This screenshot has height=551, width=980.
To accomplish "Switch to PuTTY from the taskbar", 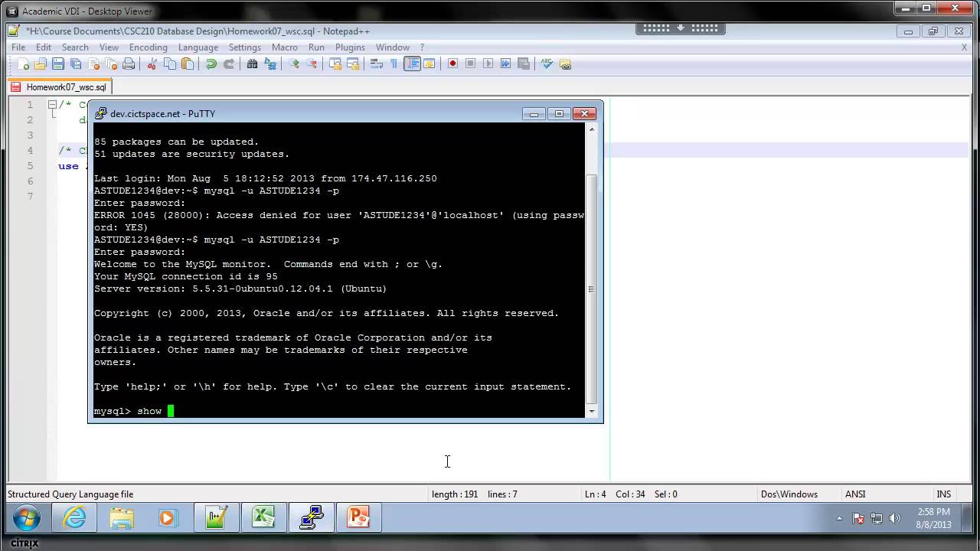I will click(x=311, y=518).
